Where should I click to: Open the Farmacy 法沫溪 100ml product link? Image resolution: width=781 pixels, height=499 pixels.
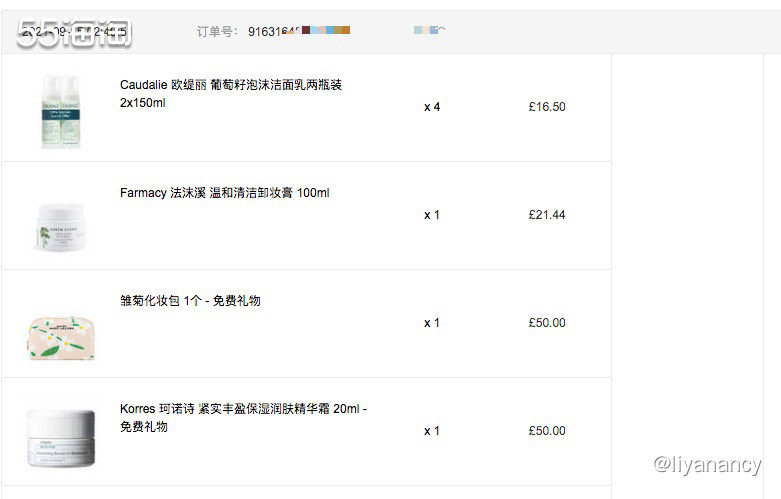tap(225, 193)
